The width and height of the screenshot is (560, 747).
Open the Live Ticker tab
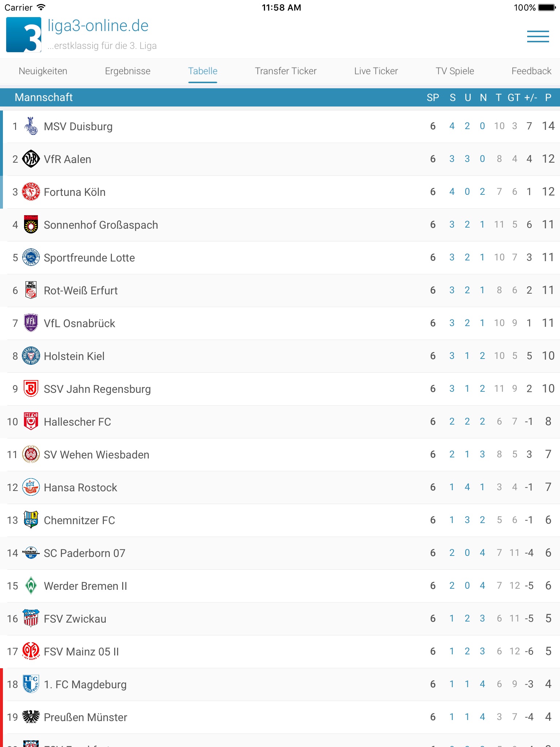(x=376, y=71)
